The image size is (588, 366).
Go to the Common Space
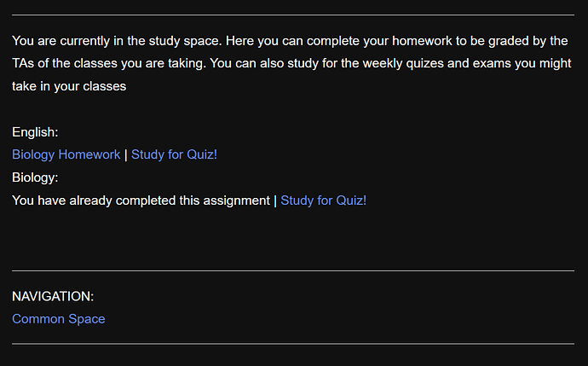pos(59,319)
